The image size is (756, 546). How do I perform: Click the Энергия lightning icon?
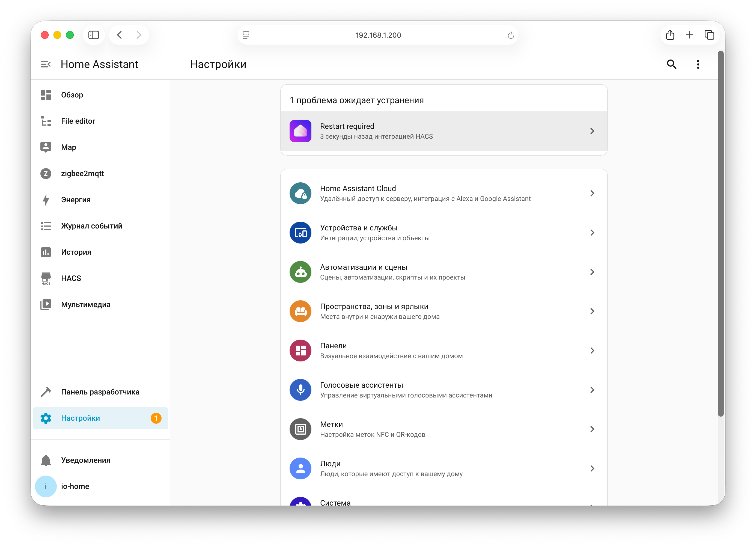(46, 200)
